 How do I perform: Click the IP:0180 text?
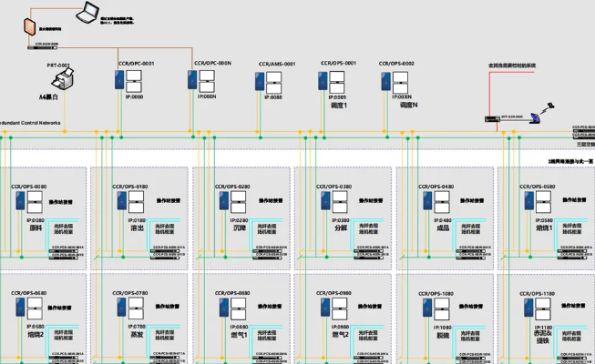pos(137,220)
